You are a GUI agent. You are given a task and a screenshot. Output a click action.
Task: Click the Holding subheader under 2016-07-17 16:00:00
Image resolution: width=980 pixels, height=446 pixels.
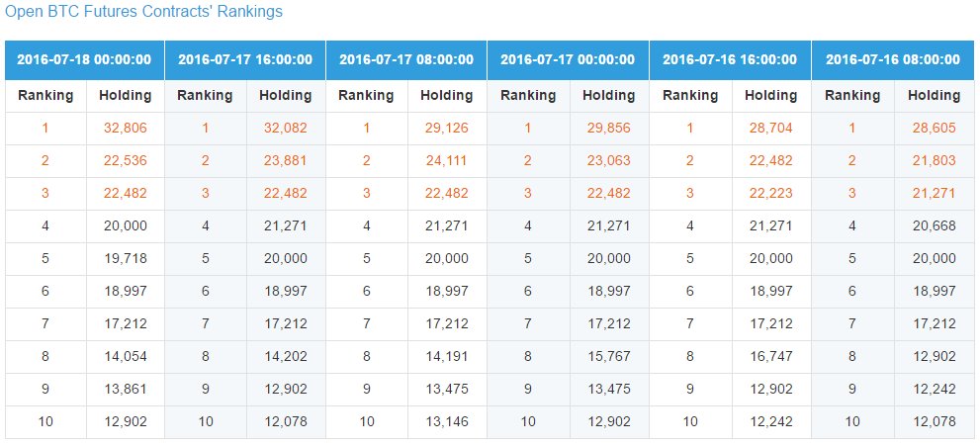coord(286,96)
